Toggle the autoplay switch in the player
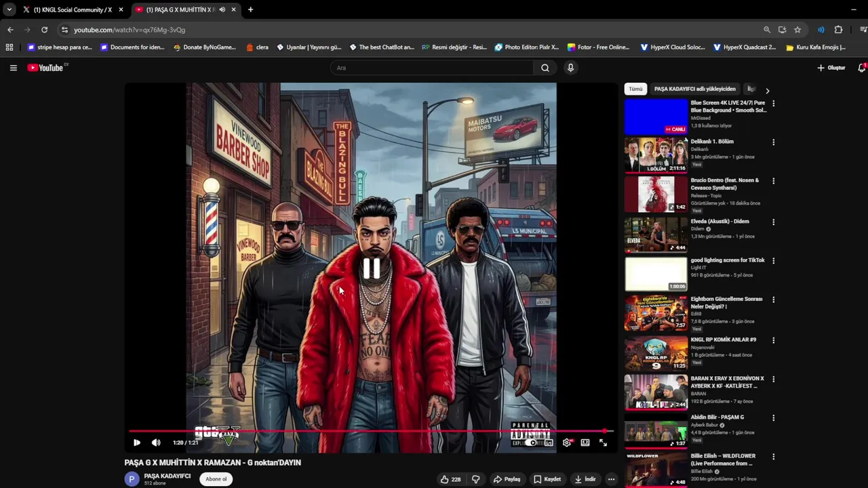The height and width of the screenshot is (488, 868). [532, 443]
